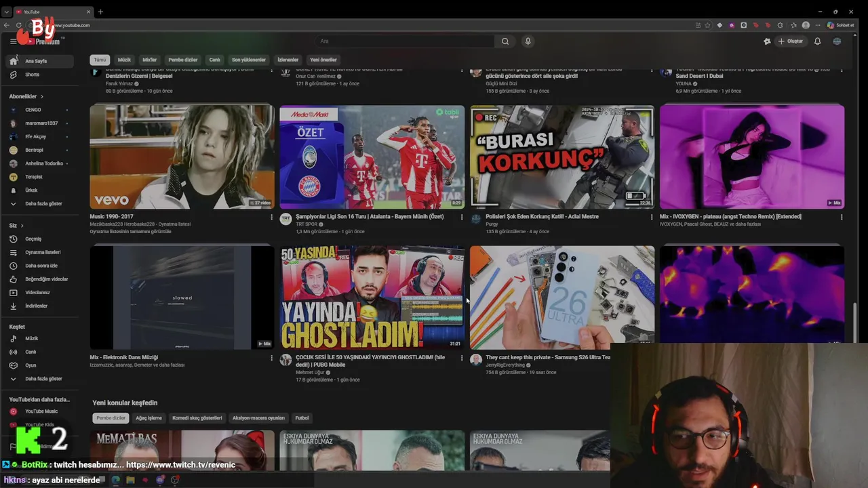Play Music 1990-2017 playlist thumbnail
Viewport: 868px width, 488px height.
point(182,157)
